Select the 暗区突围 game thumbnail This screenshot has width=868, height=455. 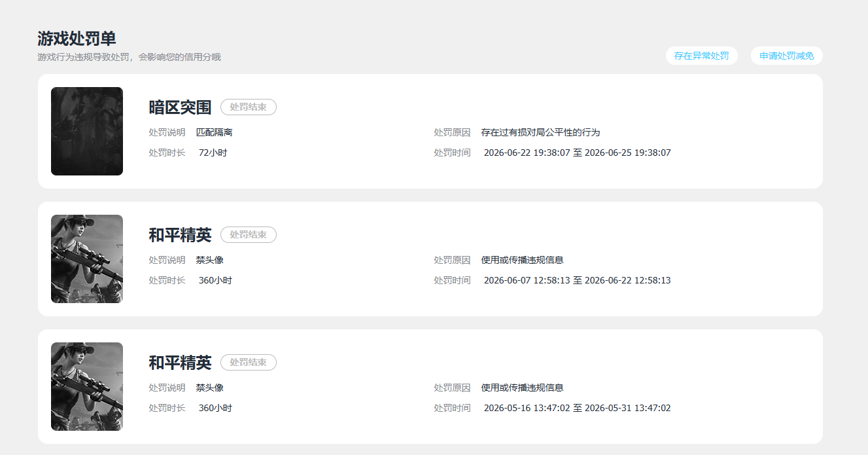[87, 131]
